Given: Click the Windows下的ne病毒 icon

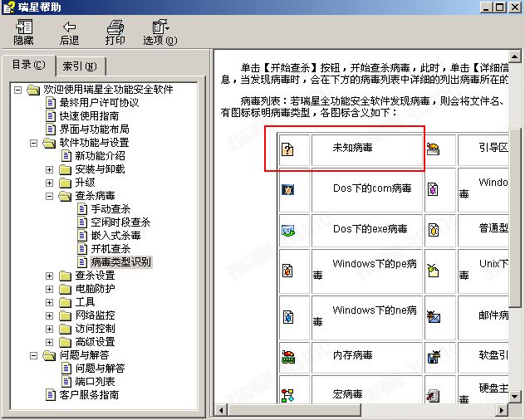Looking at the screenshot, I should coord(288,317).
